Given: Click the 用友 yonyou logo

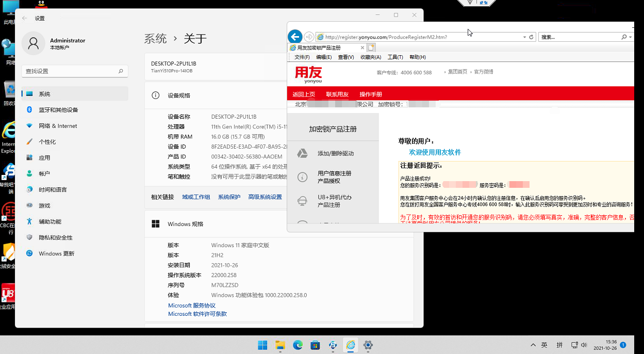Looking at the screenshot, I should coord(308,74).
